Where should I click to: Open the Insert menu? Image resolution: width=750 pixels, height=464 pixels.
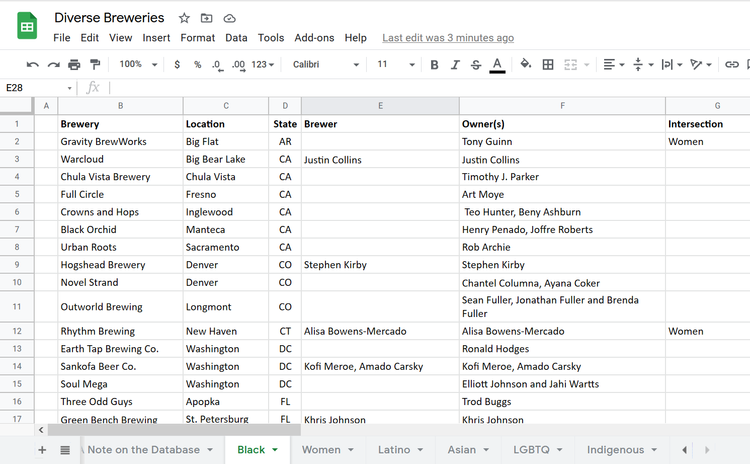pyautogui.click(x=156, y=38)
